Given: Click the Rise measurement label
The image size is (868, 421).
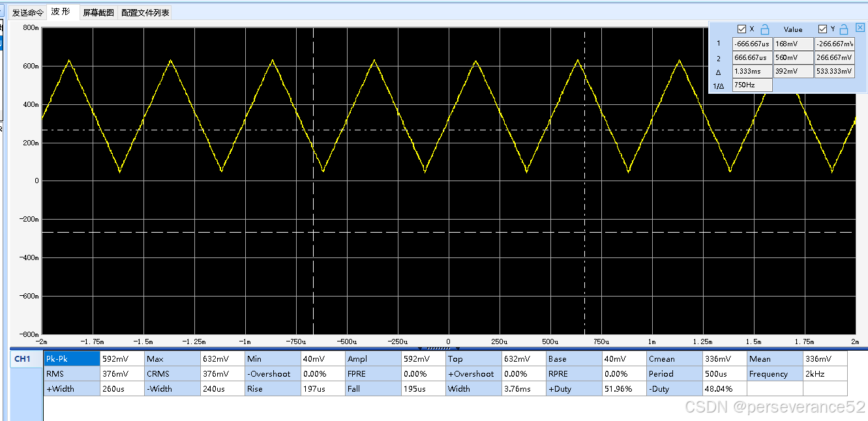Looking at the screenshot, I should [x=273, y=389].
